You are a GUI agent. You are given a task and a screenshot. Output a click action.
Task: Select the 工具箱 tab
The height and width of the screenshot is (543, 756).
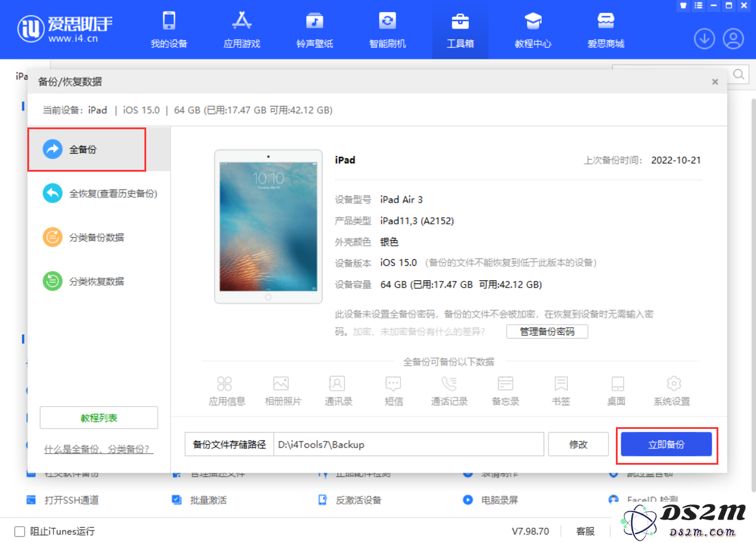(460, 30)
